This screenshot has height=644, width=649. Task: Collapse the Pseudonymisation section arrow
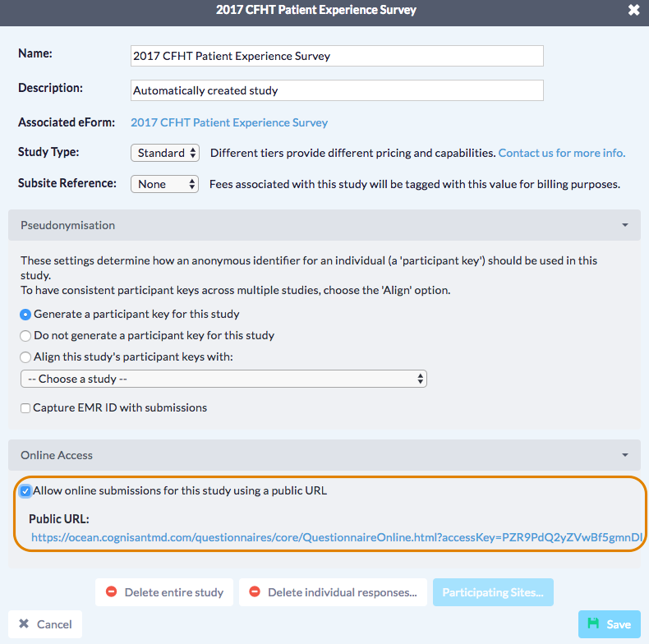tap(625, 225)
